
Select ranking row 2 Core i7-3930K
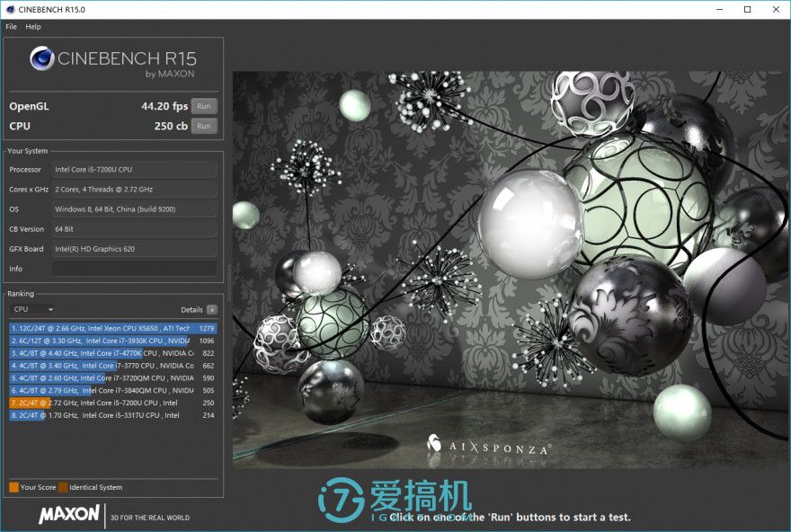[x=113, y=341]
